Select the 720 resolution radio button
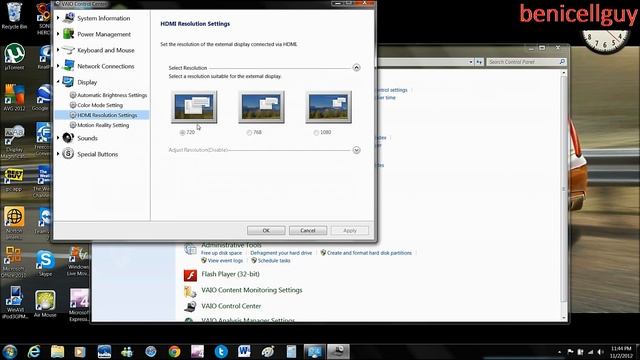 click(182, 133)
